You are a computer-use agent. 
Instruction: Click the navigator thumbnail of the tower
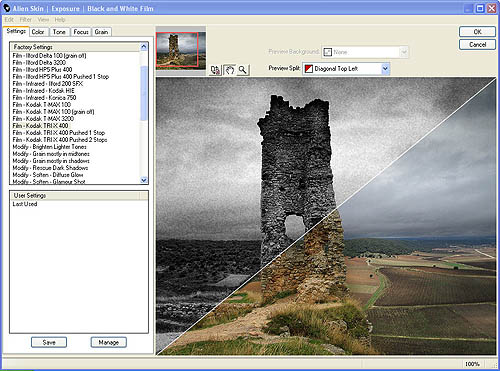click(x=181, y=49)
